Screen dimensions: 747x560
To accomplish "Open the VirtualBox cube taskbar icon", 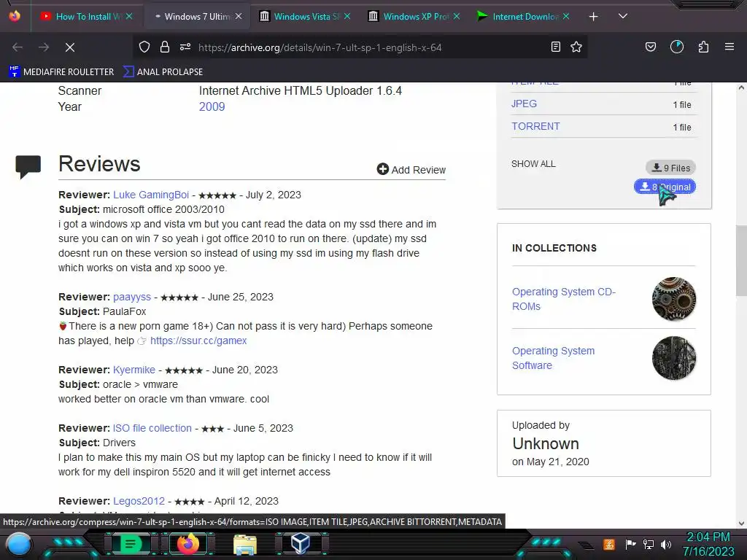I will pyautogui.click(x=301, y=543).
